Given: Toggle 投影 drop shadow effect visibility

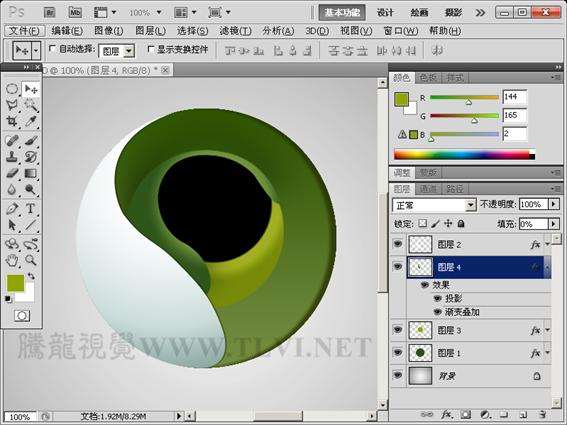Looking at the screenshot, I should coord(438,298).
